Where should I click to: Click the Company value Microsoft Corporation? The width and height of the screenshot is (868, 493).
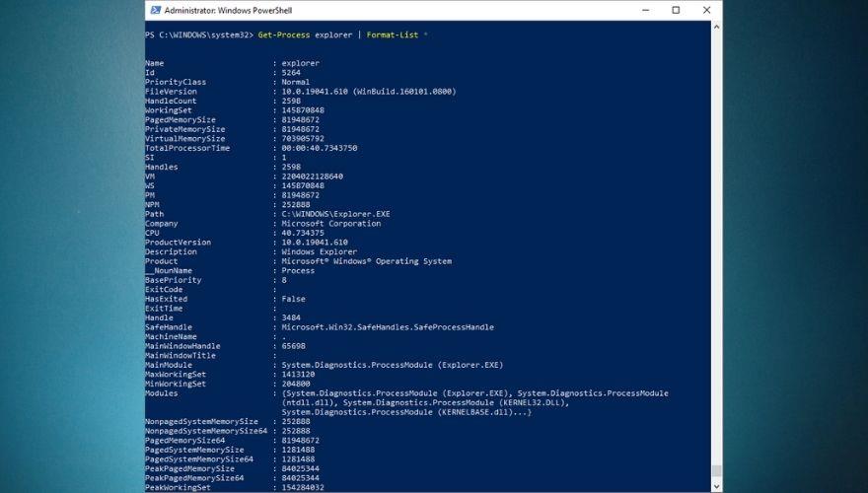[x=331, y=224]
